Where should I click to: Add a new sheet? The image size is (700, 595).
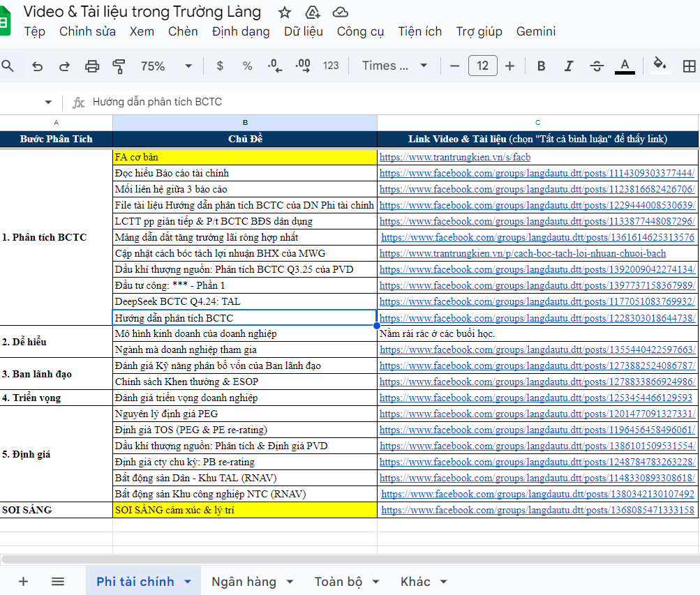pos(23,581)
